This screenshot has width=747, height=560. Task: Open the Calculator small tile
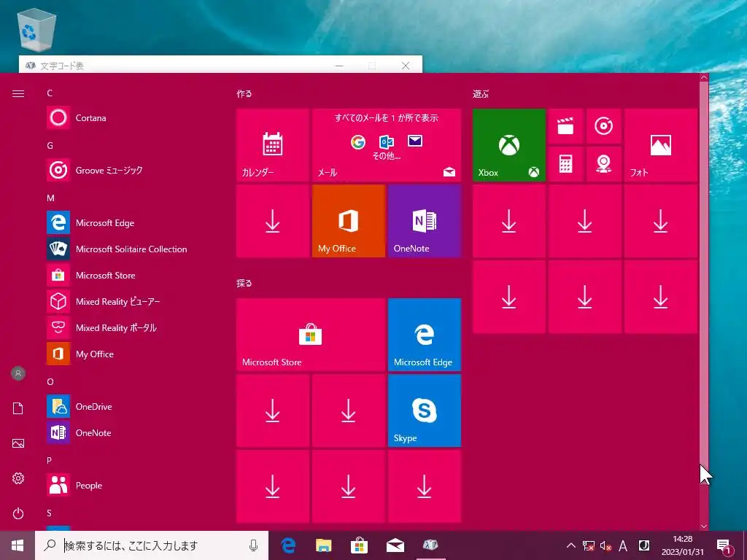[565, 164]
